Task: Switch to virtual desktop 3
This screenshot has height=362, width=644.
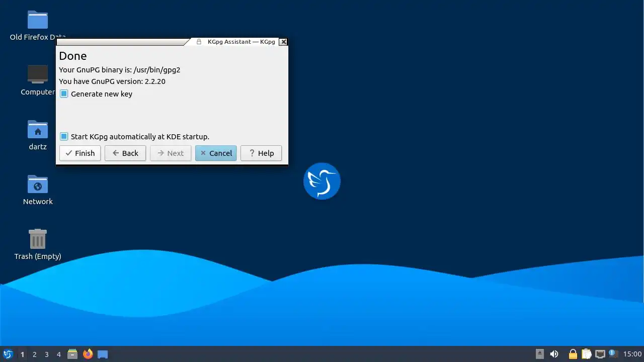Action: (46, 354)
